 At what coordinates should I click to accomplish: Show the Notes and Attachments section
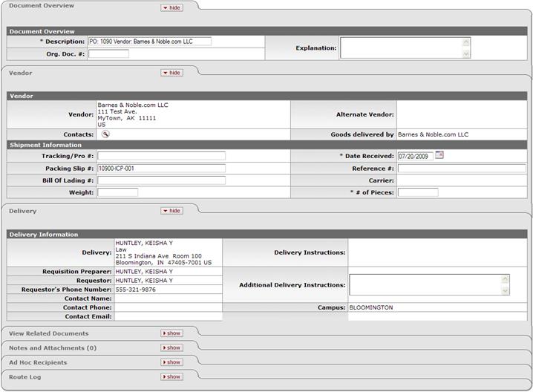[172, 347]
